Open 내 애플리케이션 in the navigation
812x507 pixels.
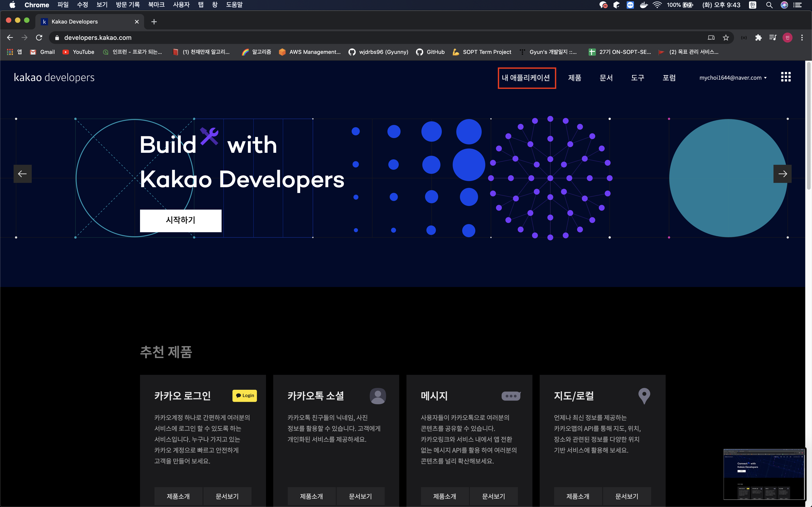point(526,78)
